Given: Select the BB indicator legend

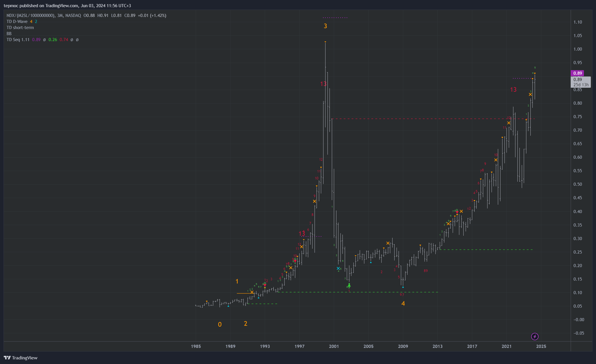Looking at the screenshot, I should [x=9, y=34].
